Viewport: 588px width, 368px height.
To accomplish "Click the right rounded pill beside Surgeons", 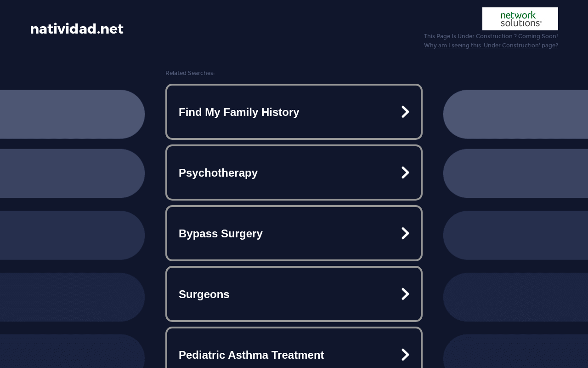I will 515,297.
